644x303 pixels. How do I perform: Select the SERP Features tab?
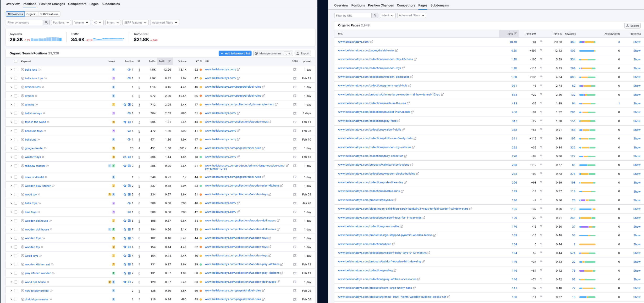[x=49, y=14]
